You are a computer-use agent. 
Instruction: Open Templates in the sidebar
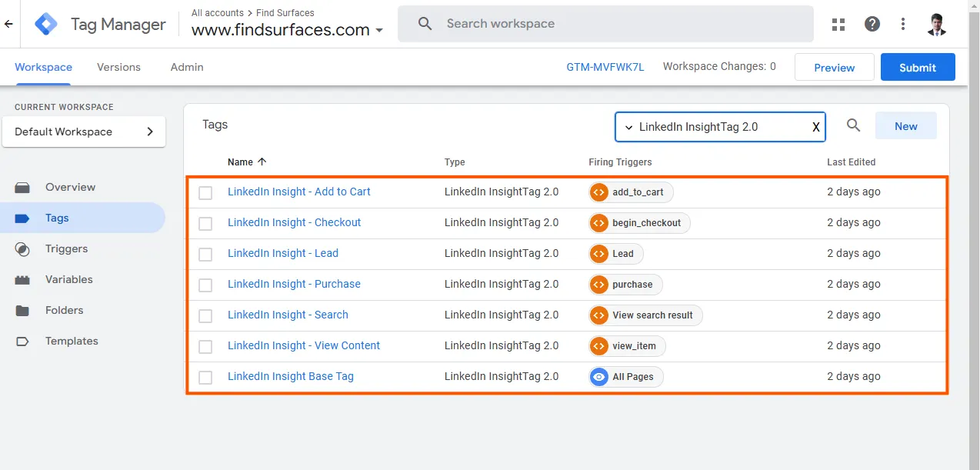[x=82, y=341]
